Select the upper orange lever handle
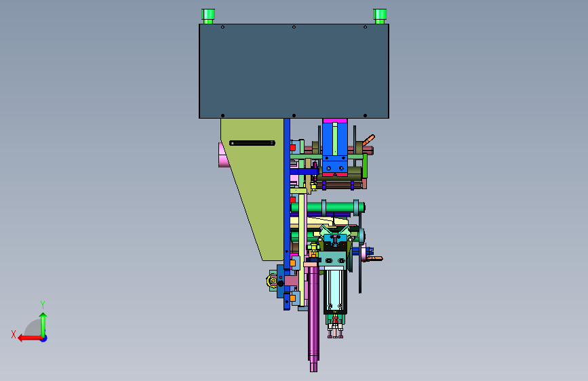 pos(368,140)
